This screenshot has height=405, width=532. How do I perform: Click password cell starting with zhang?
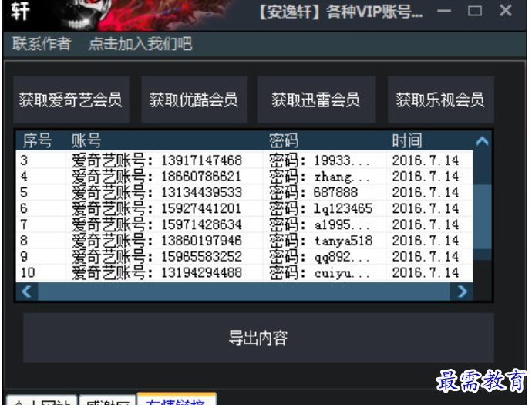pyautogui.click(x=320, y=176)
